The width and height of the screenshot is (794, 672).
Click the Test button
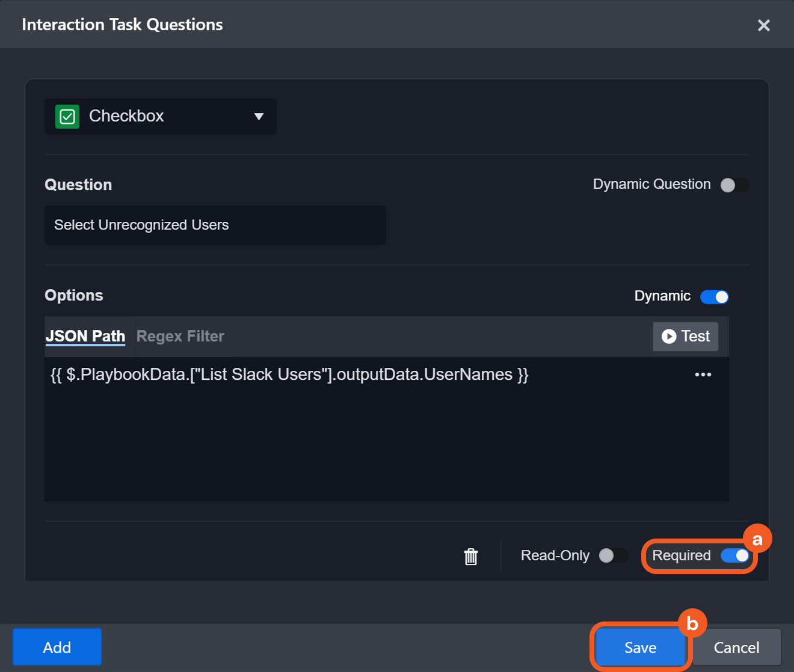[686, 337]
